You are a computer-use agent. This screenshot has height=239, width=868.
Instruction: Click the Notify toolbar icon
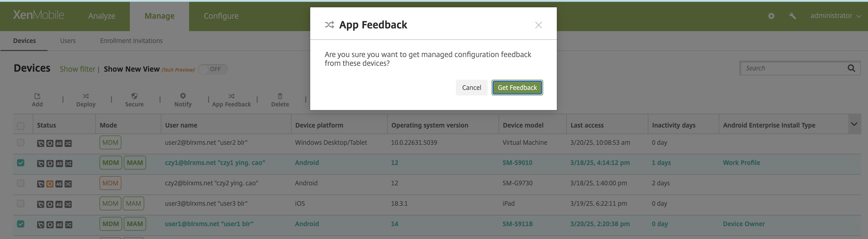pos(183,96)
